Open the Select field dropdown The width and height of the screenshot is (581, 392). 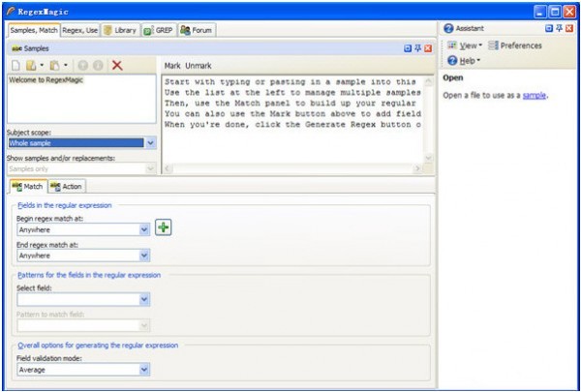click(x=144, y=300)
